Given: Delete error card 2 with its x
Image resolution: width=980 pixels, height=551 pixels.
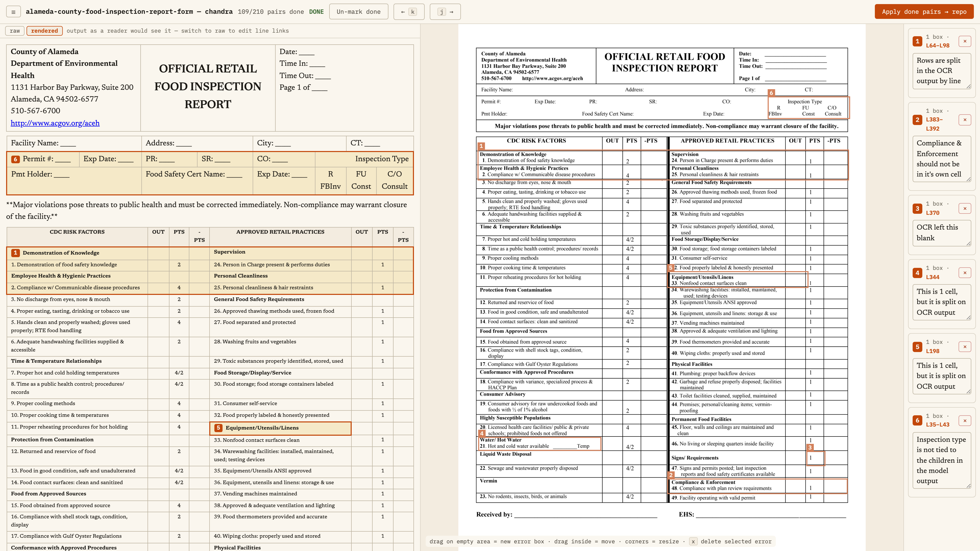Looking at the screenshot, I should pos(965,120).
